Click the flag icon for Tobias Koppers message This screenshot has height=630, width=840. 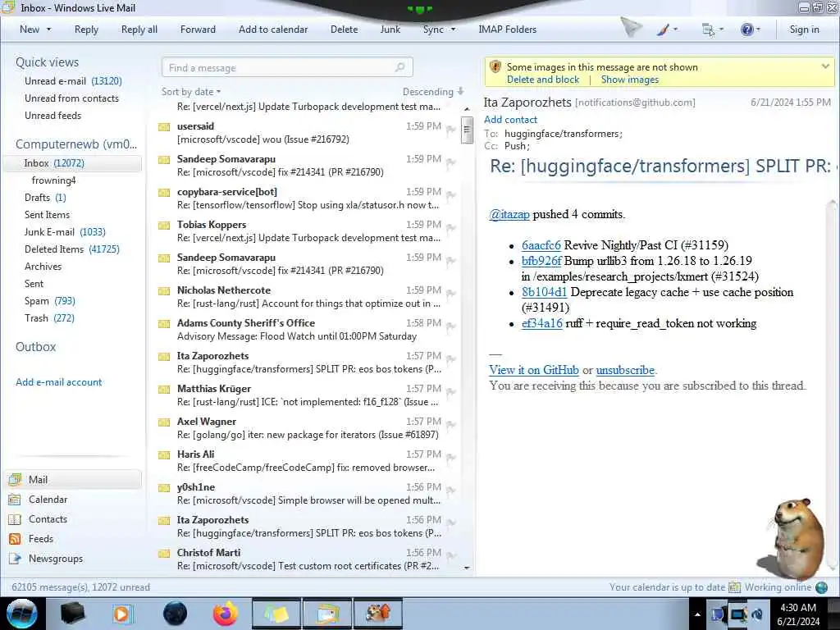[x=451, y=227]
